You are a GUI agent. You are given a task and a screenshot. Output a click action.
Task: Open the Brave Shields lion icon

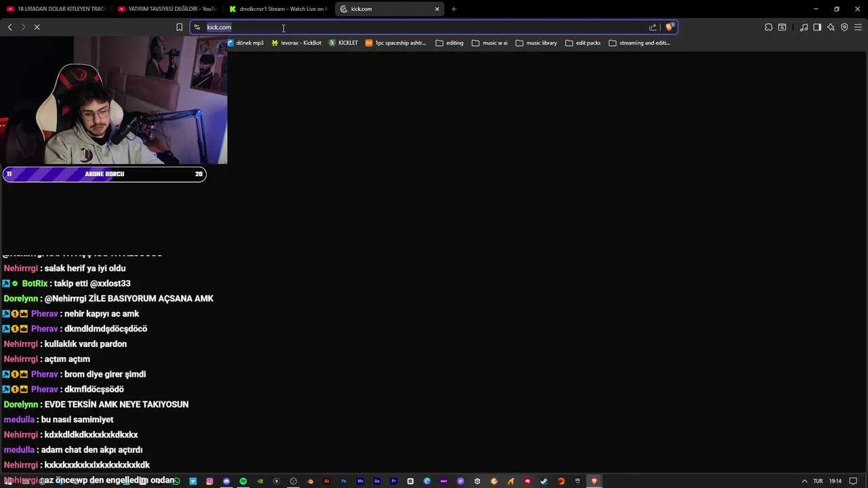click(x=669, y=27)
